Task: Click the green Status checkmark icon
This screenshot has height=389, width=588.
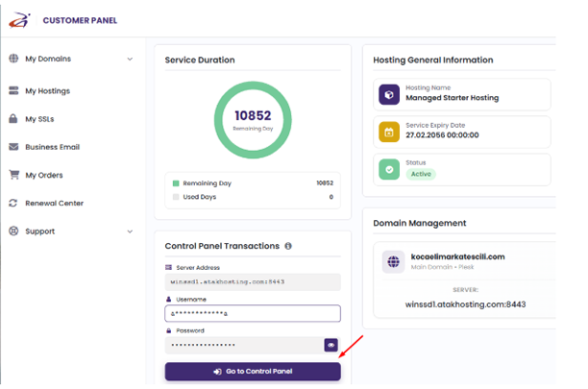Action: click(x=389, y=169)
